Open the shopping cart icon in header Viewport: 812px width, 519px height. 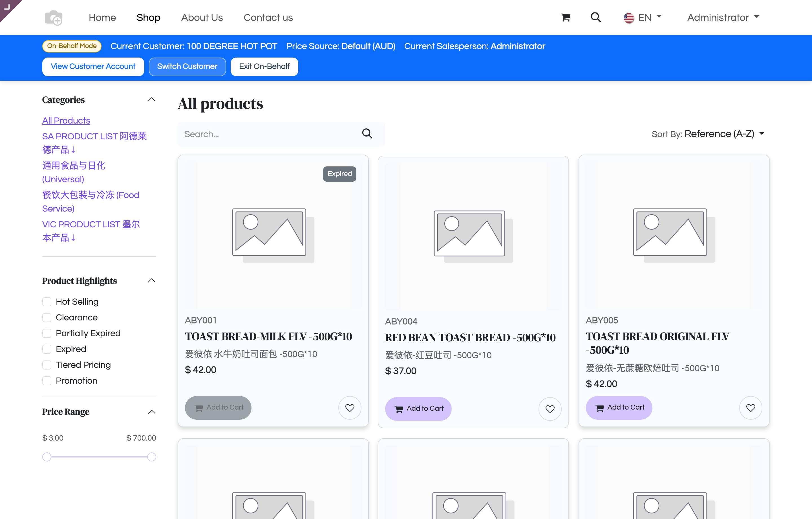(x=566, y=17)
